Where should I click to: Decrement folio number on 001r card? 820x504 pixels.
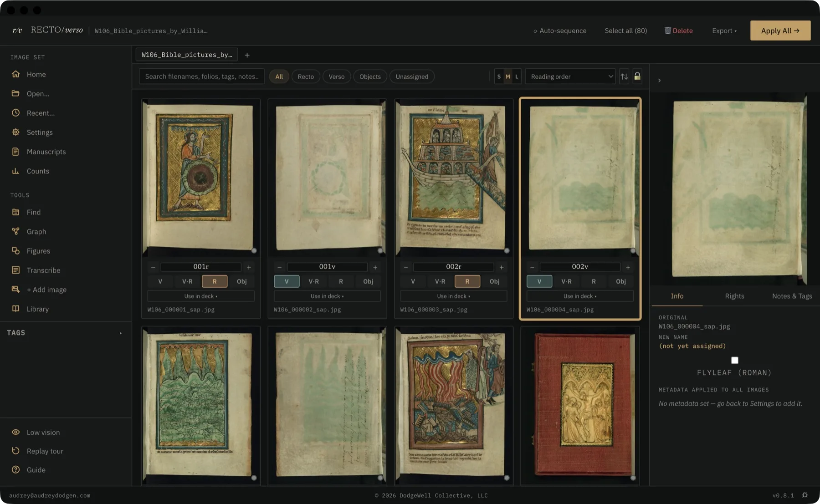153,267
